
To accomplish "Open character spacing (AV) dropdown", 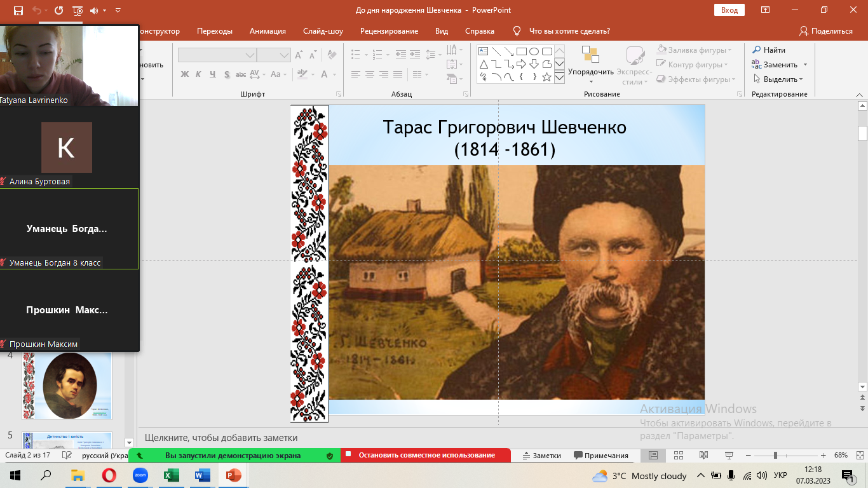I will 258,74.
